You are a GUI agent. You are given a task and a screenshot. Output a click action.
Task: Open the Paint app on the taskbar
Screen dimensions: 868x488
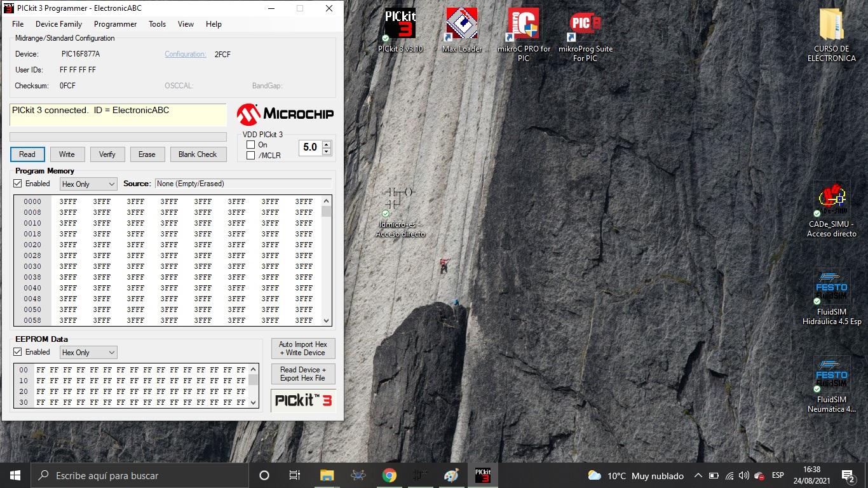[x=451, y=475]
